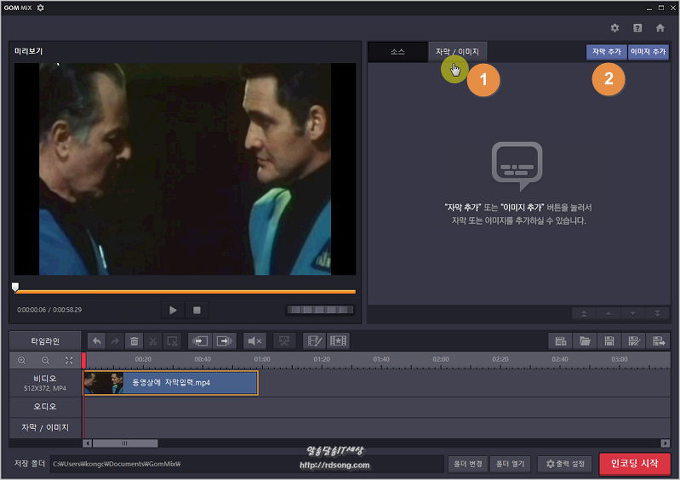
Task: Switch to the 소스 tab
Action: pos(397,51)
